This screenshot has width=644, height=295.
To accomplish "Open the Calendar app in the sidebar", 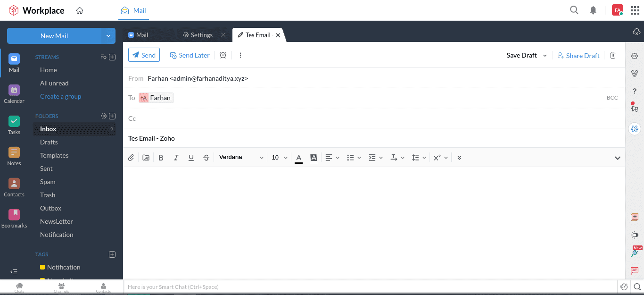I will pyautogui.click(x=14, y=93).
